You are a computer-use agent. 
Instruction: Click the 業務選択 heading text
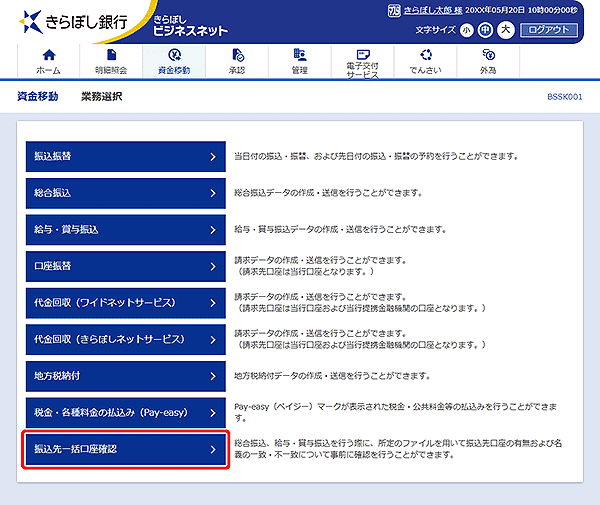[101, 96]
